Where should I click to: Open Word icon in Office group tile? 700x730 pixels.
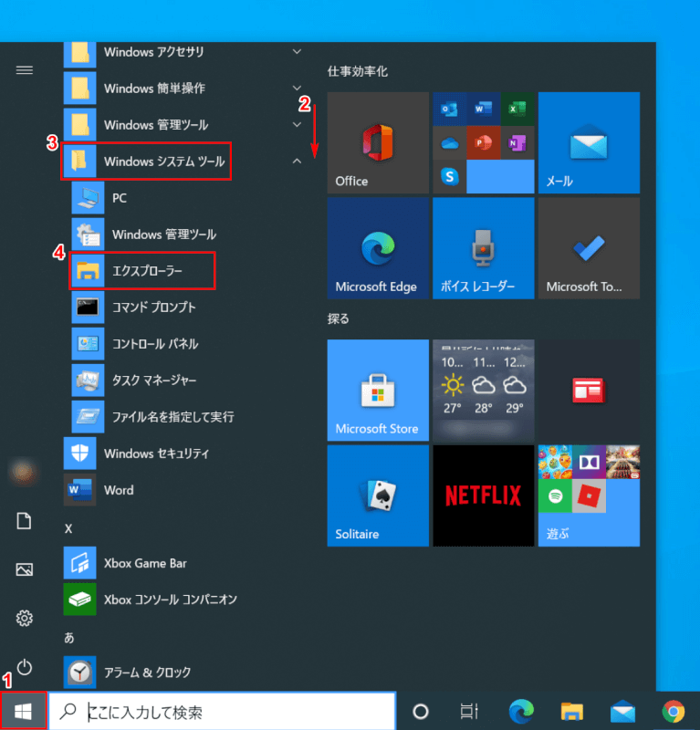[484, 109]
